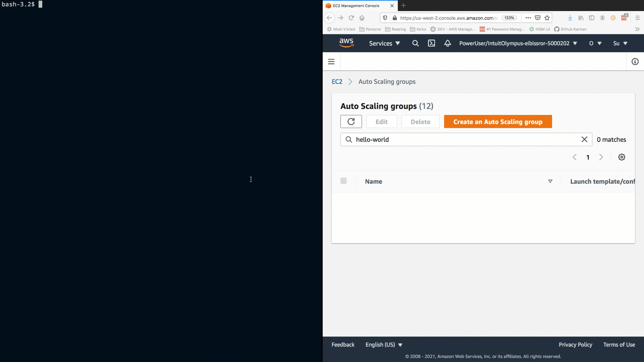Viewport: 644px width, 362px height.
Task: Clear the hello-world search filter
Action: coord(584,139)
